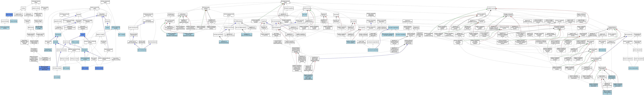Click the blue 'protein binding' node
The width and height of the screenshot is (644, 95).
[9, 15]
